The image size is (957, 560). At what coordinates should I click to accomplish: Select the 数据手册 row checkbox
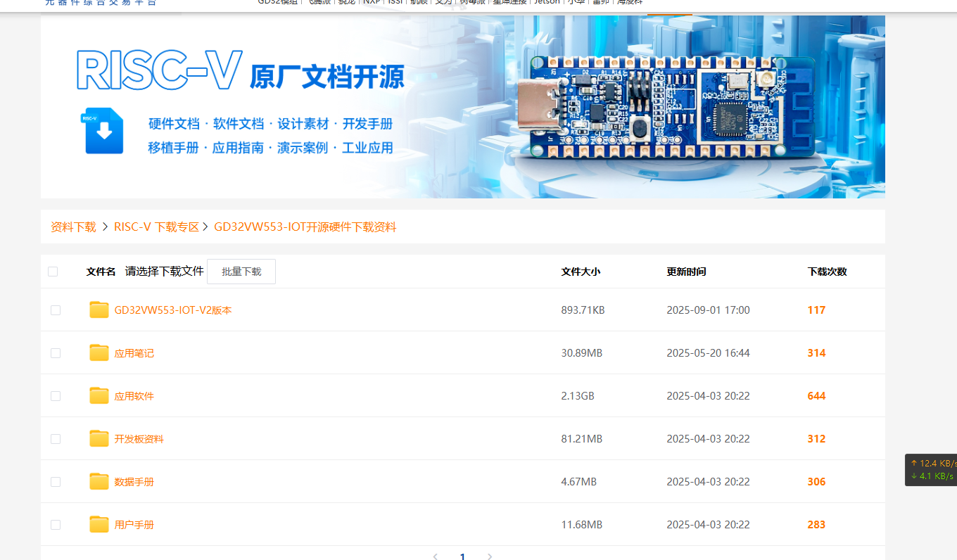(56, 482)
